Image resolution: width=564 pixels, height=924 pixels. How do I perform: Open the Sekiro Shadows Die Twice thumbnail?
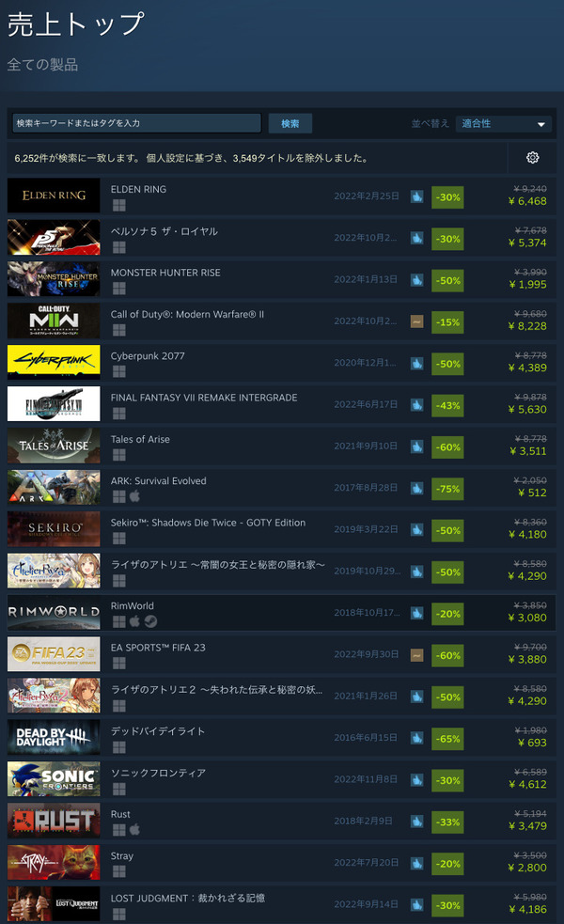click(x=54, y=529)
